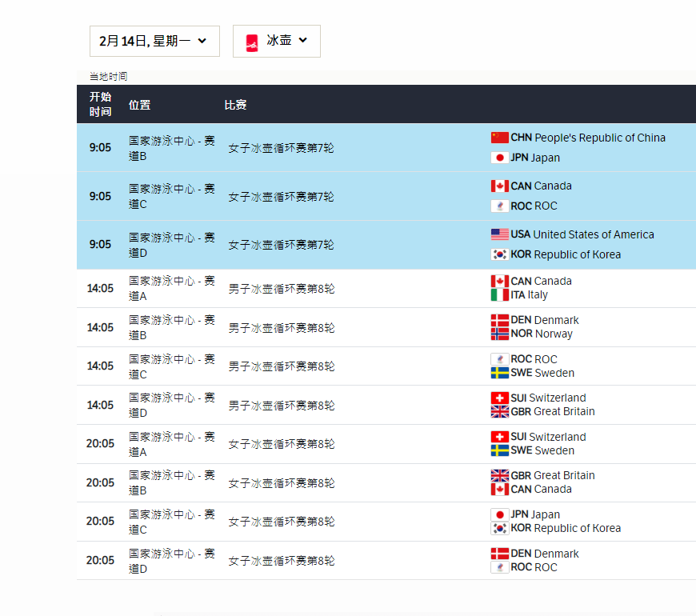The width and height of the screenshot is (696, 616).
Task: Click Great Britain flag in 14:05 match
Action: (499, 411)
